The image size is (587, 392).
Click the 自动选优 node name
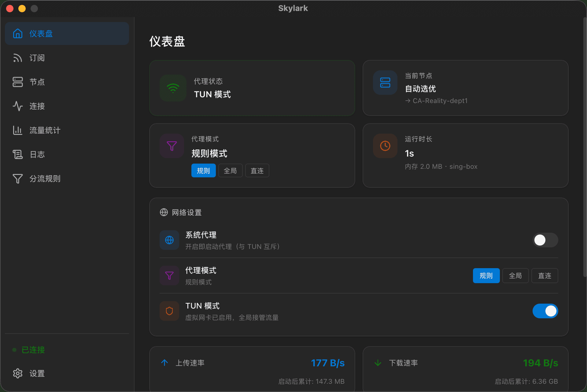point(420,89)
